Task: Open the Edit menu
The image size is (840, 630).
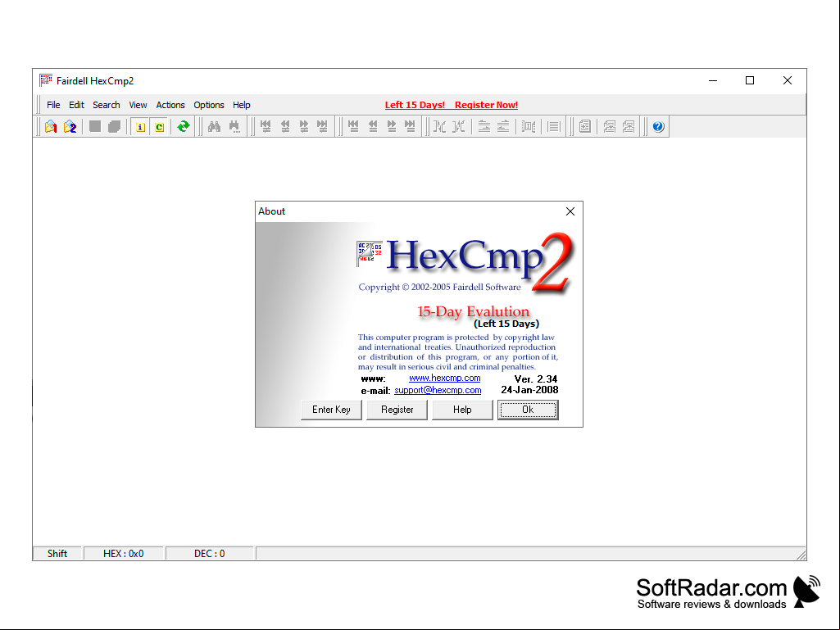Action: (76, 105)
